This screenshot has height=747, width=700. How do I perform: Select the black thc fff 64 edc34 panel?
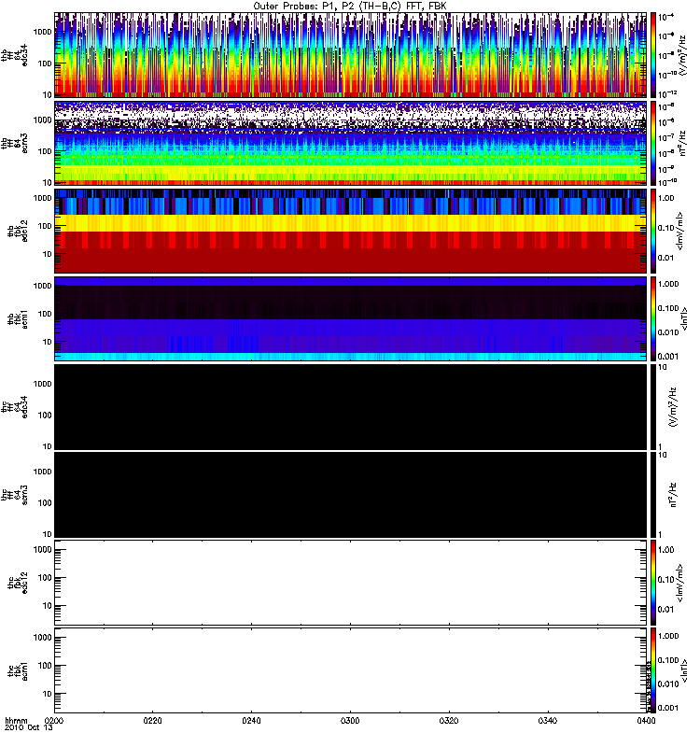(351, 406)
